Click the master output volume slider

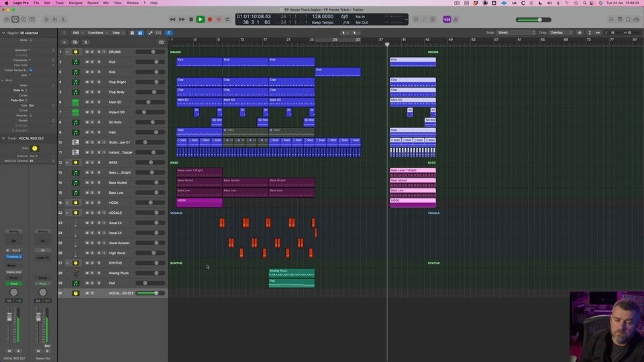539,19
